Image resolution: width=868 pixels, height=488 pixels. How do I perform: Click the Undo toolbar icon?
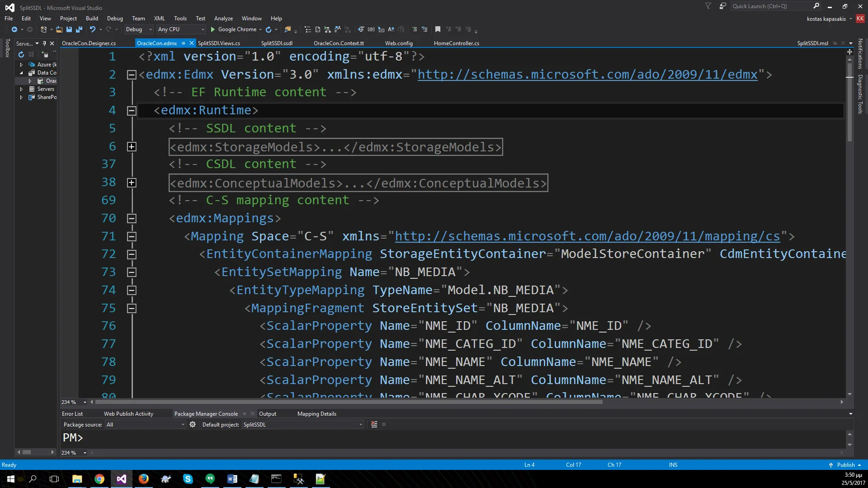pos(92,29)
